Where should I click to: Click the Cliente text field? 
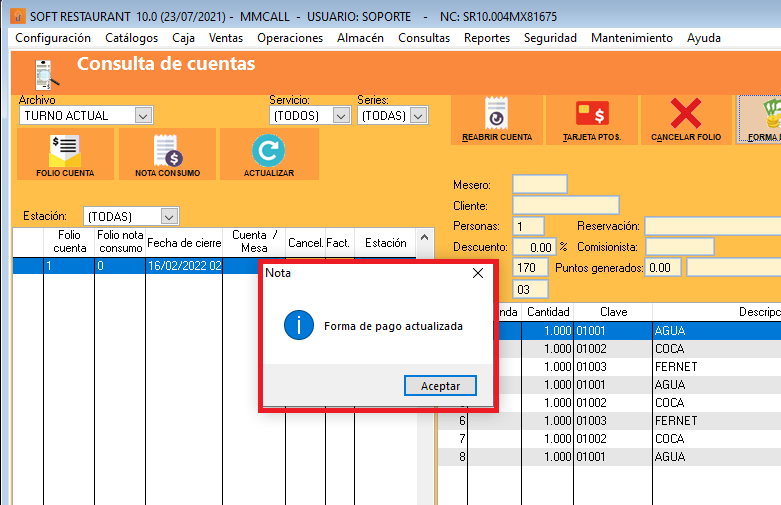click(x=565, y=205)
